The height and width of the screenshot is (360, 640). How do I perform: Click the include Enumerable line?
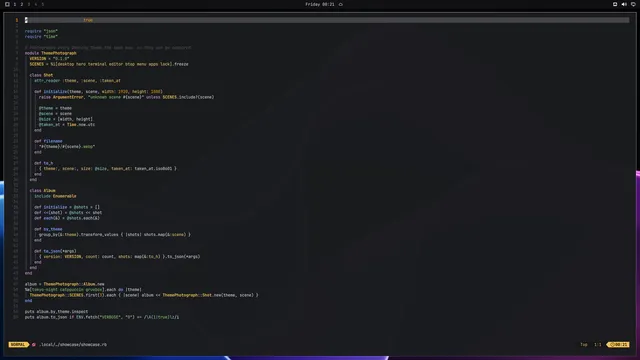[55, 196]
